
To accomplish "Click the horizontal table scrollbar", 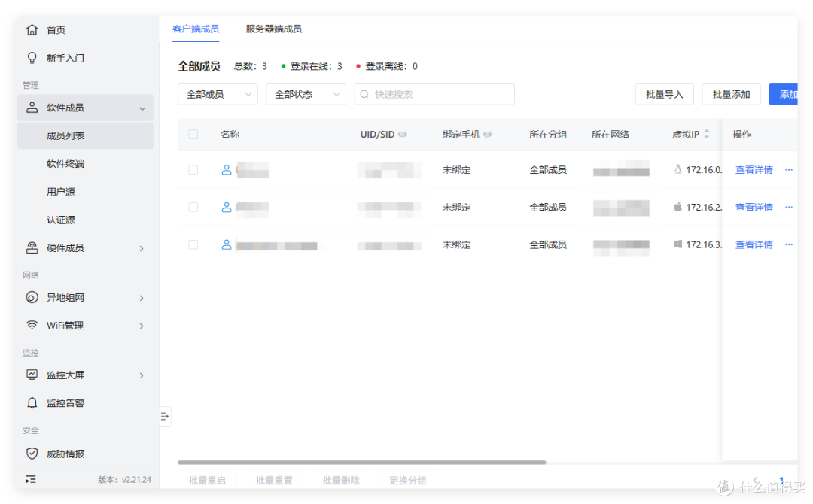I will pos(362,462).
